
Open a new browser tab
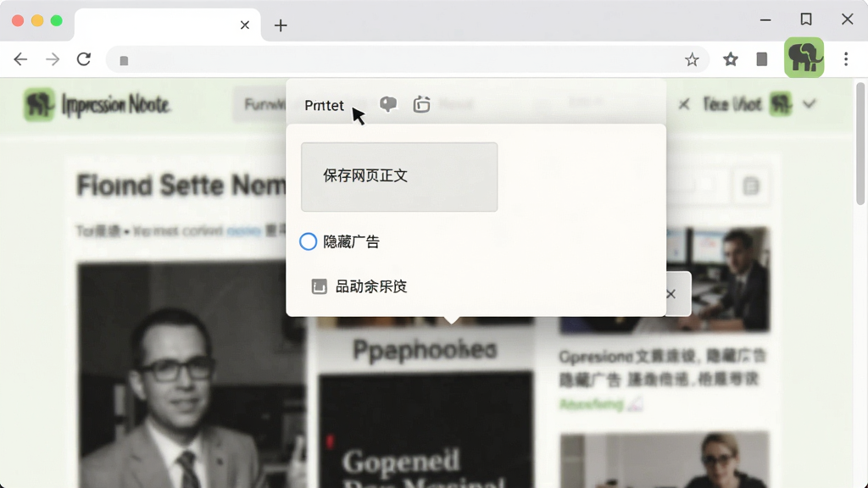pos(281,25)
